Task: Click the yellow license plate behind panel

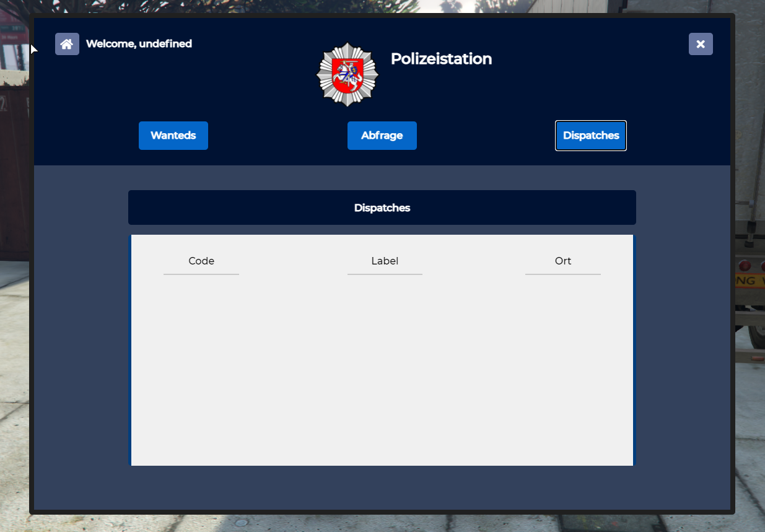Action: [x=750, y=281]
